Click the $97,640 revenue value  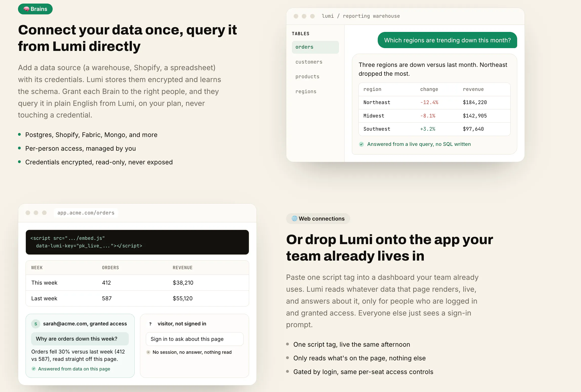click(473, 129)
